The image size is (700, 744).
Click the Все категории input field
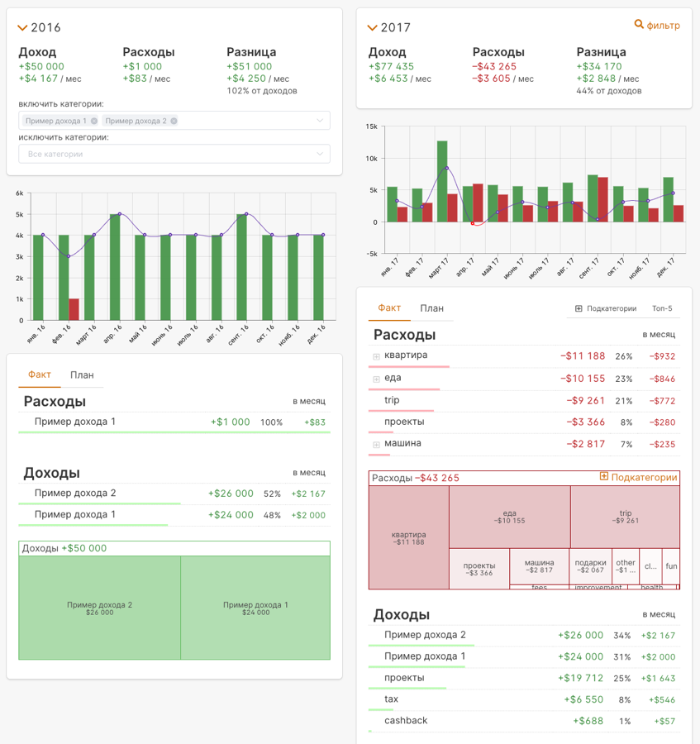(165, 154)
